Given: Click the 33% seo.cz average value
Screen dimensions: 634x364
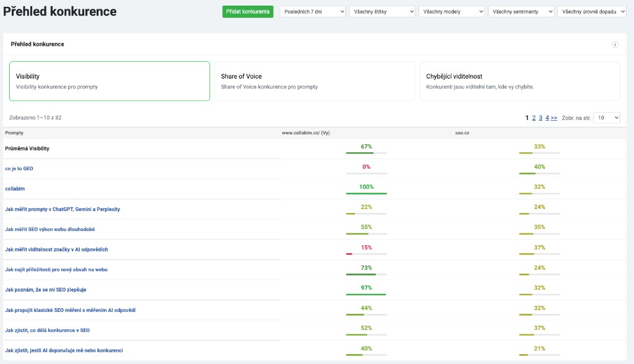Looking at the screenshot, I should [x=539, y=147].
